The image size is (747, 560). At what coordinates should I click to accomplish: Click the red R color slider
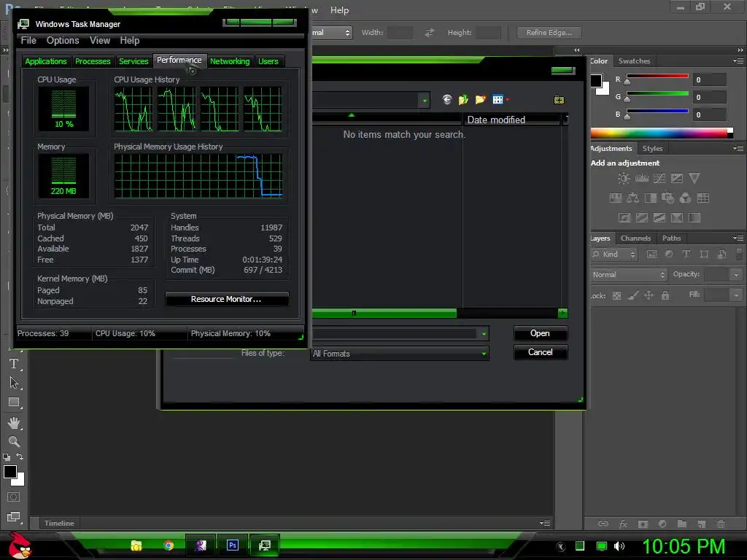(657, 76)
